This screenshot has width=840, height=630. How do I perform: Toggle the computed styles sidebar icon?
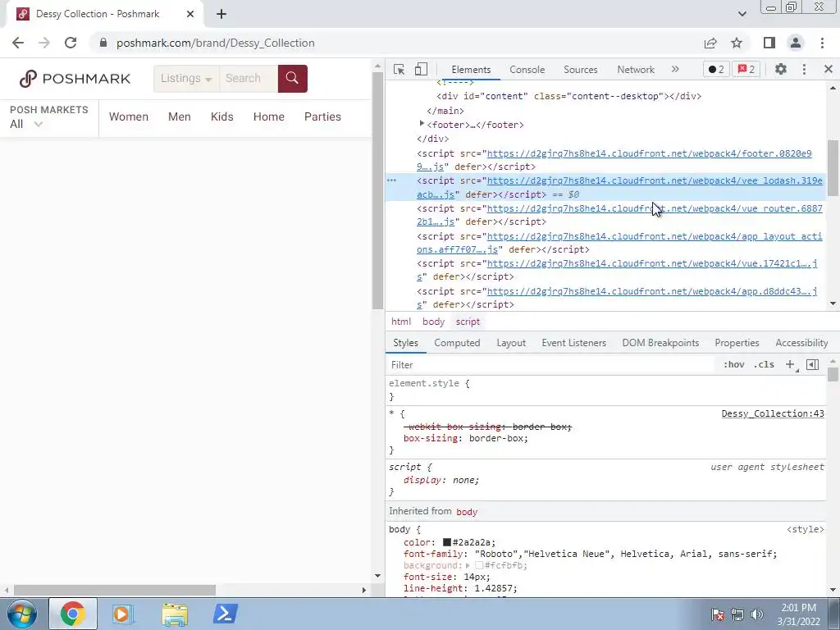point(813,365)
